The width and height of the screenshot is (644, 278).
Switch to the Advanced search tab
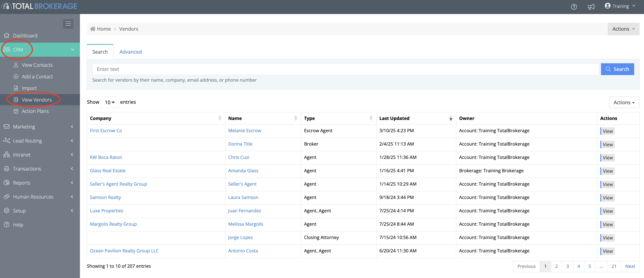pos(130,52)
